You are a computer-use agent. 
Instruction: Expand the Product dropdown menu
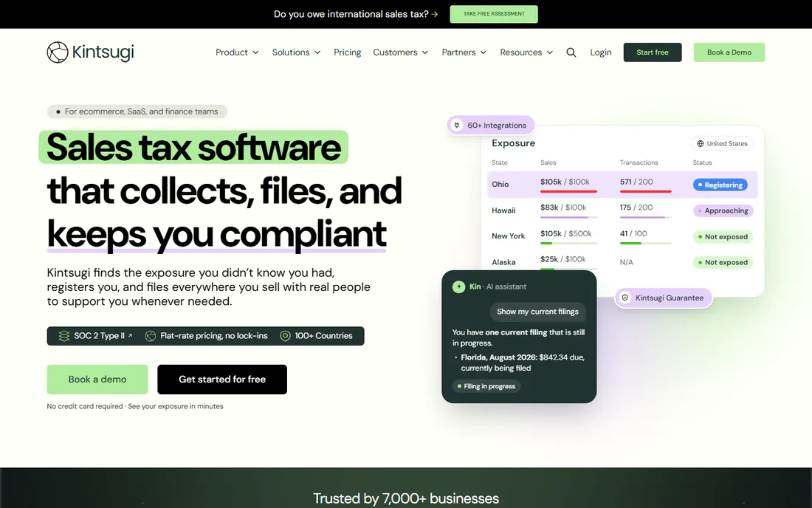coord(237,52)
